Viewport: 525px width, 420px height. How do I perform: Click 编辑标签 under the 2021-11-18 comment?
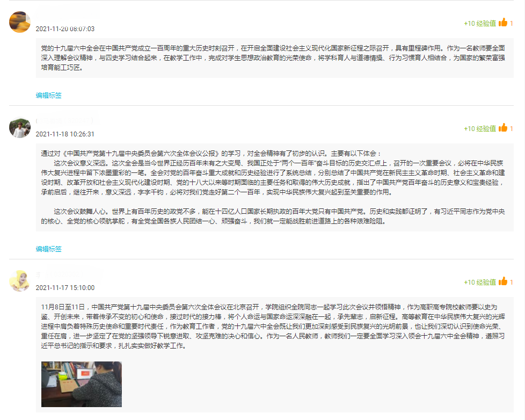point(49,249)
